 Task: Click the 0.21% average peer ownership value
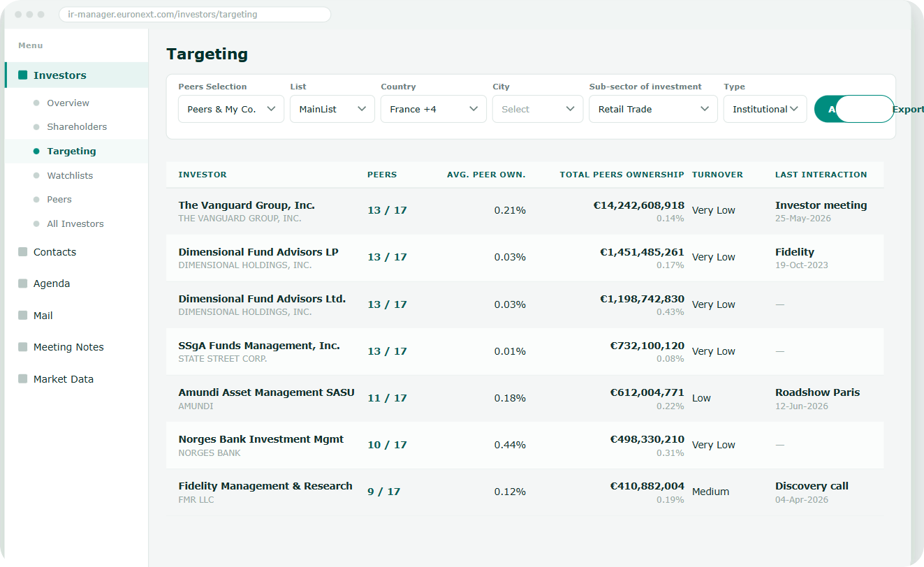(x=510, y=210)
